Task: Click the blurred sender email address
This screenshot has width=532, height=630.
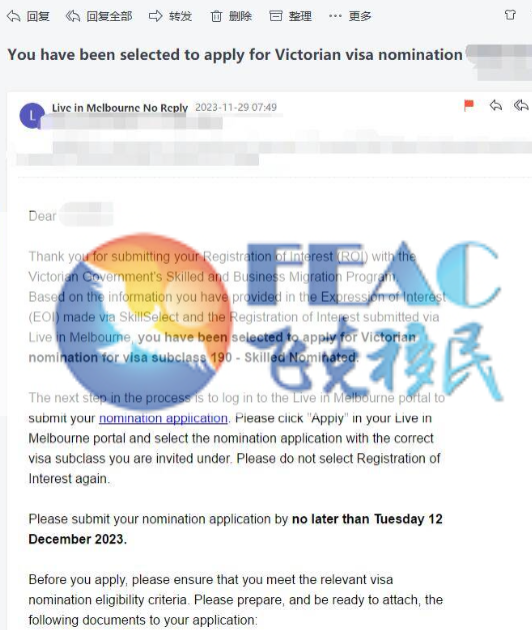Action: pos(132,122)
